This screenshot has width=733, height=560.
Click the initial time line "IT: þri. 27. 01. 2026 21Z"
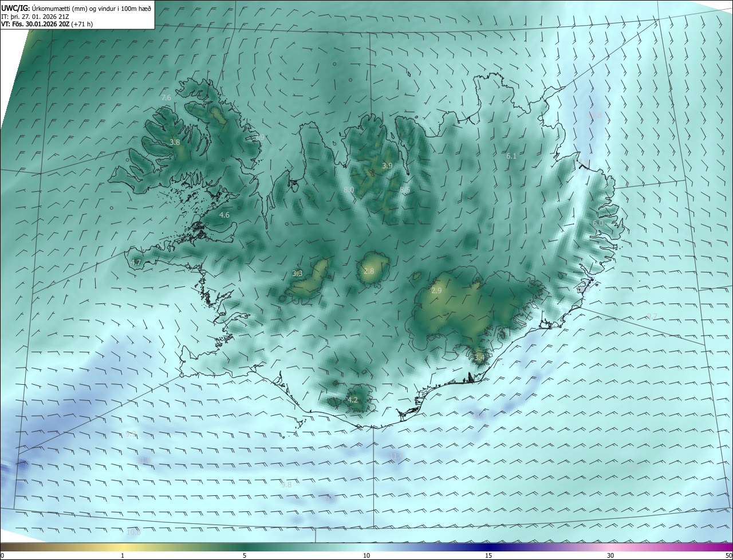tap(36, 16)
